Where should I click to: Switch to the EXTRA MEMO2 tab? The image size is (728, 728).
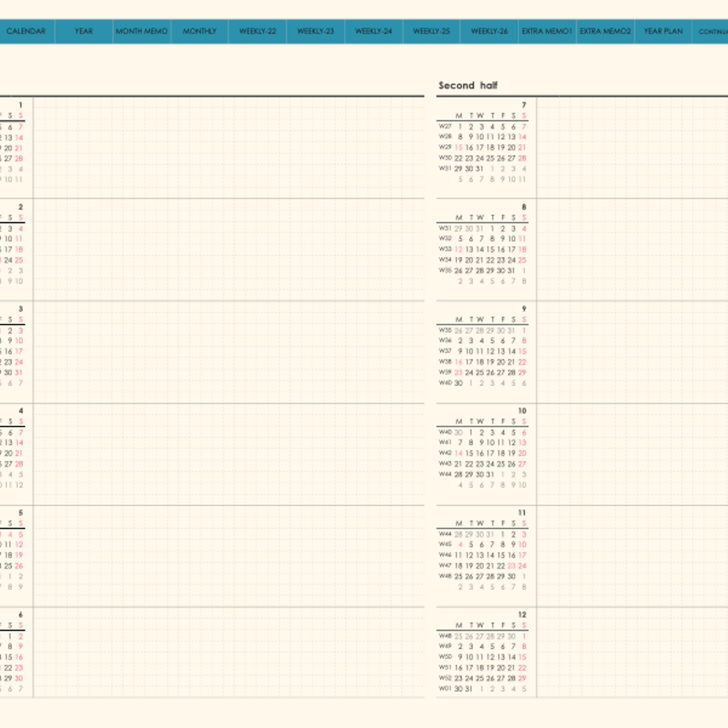tap(605, 31)
